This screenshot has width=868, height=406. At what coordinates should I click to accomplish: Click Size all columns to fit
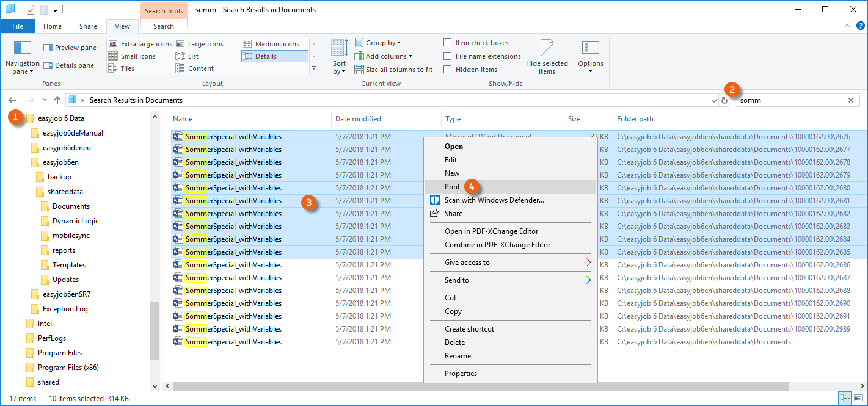click(398, 70)
